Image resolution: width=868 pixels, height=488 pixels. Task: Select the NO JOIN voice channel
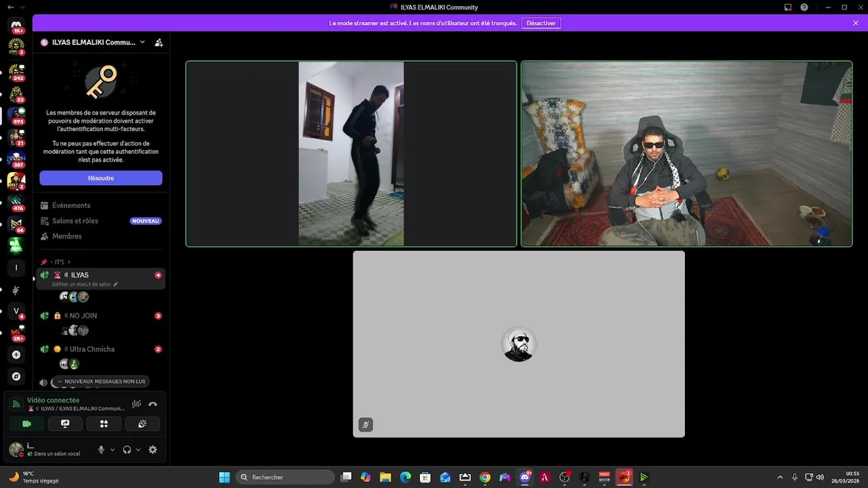click(x=100, y=316)
